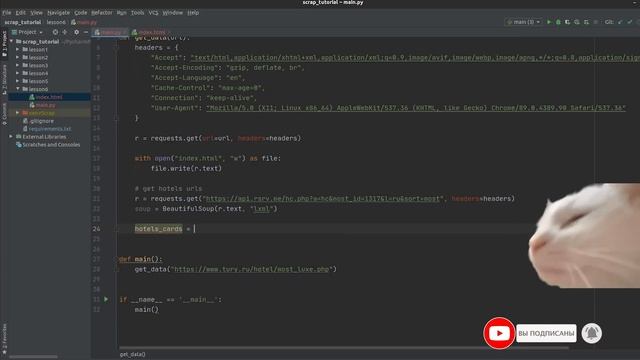Open the api.rsrv.me URL in requests.get
The image size is (640, 360).
322,199
